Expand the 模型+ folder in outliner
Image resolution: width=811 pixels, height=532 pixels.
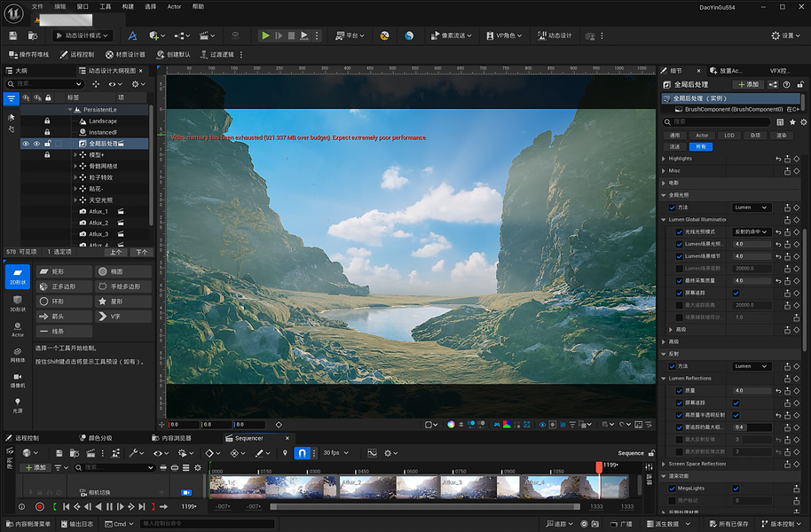tap(75, 155)
